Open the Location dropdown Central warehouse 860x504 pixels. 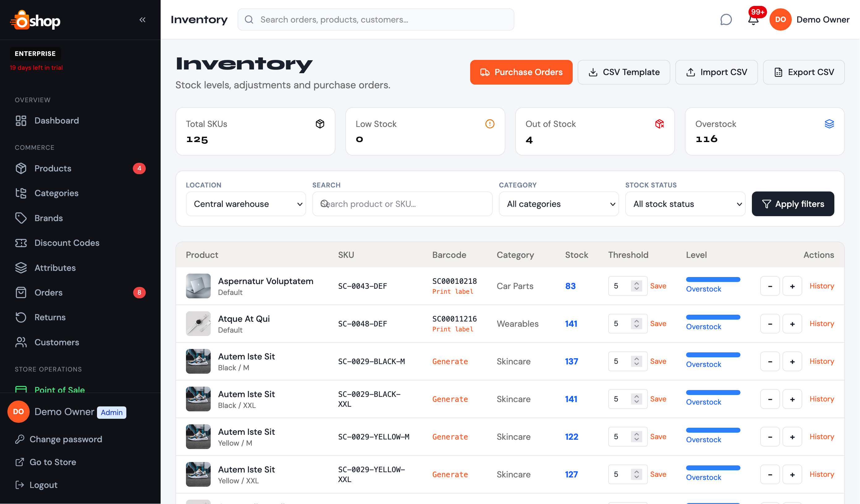246,204
